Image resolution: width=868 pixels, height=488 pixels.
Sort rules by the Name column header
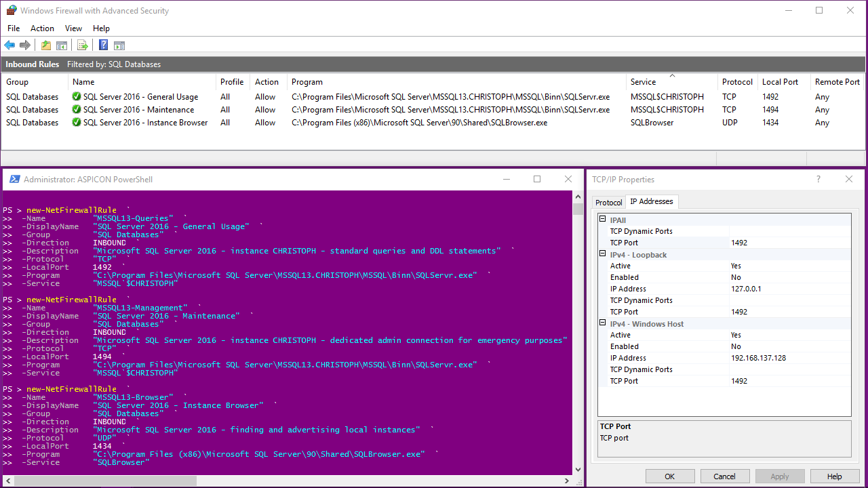[142, 82]
